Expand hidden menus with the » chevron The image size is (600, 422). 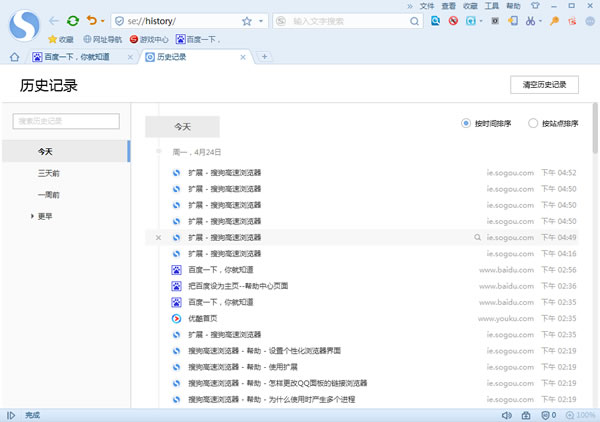click(410, 6)
